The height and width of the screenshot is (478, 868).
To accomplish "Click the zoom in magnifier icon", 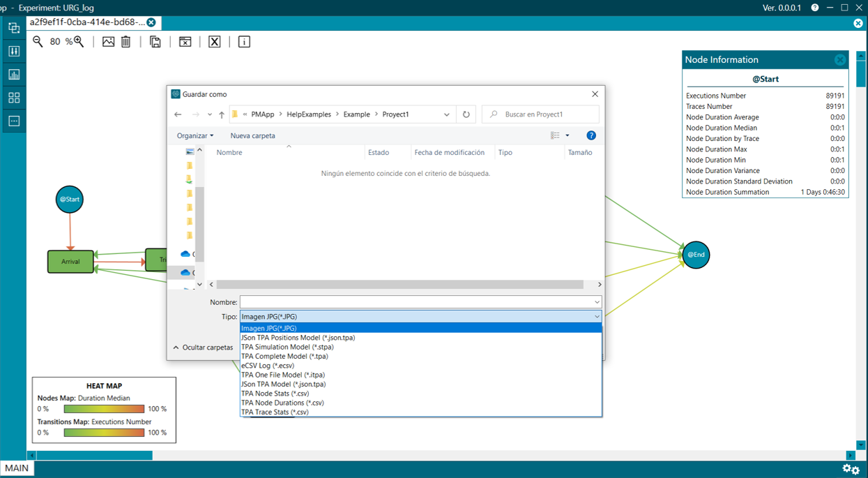I will click(x=79, y=42).
